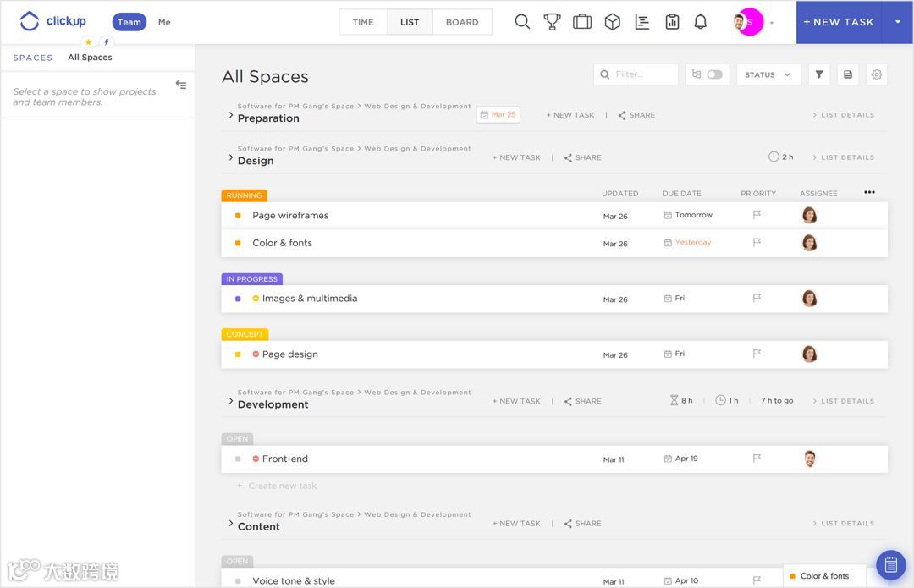
Task: Open the floating notepad button
Action: tap(890, 564)
